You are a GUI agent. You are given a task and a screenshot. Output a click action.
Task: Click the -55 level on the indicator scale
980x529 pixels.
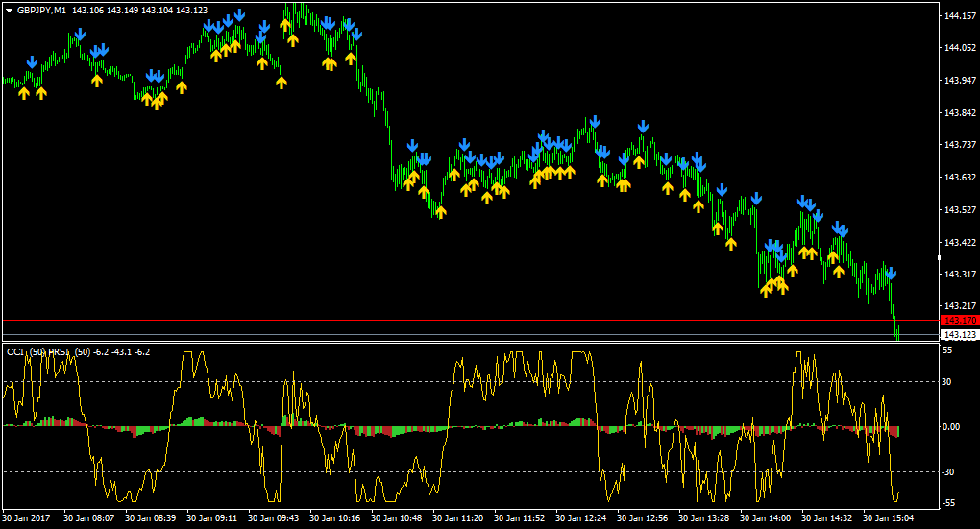pos(947,503)
